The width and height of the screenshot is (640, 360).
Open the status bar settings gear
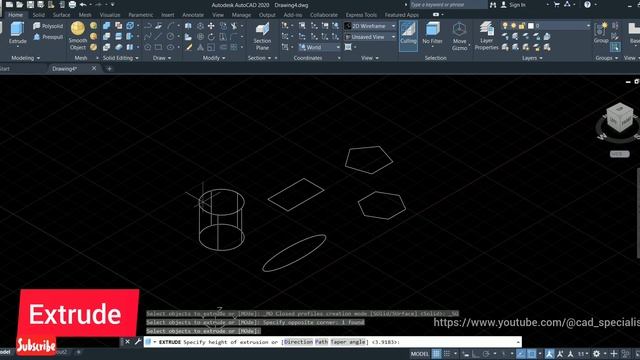[596, 353]
